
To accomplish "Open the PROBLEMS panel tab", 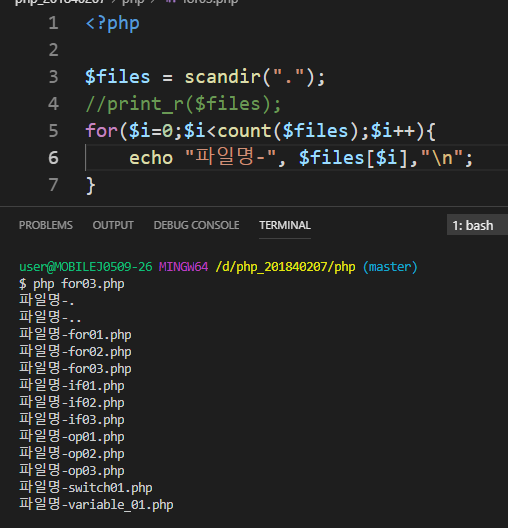I will (x=46, y=225).
